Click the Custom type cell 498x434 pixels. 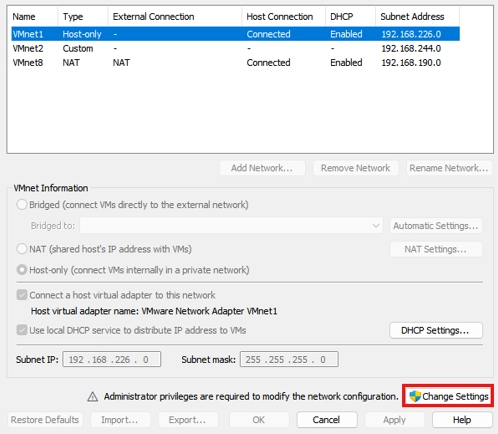(x=78, y=49)
